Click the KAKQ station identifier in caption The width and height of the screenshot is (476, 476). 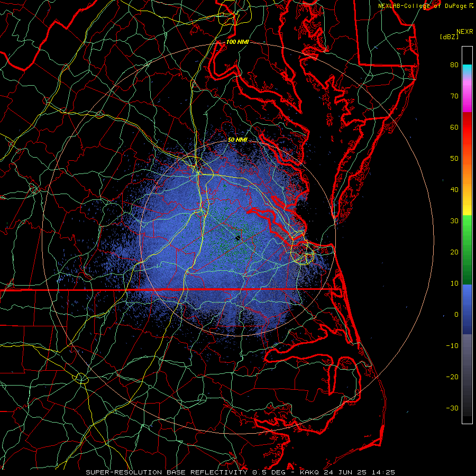click(309, 472)
